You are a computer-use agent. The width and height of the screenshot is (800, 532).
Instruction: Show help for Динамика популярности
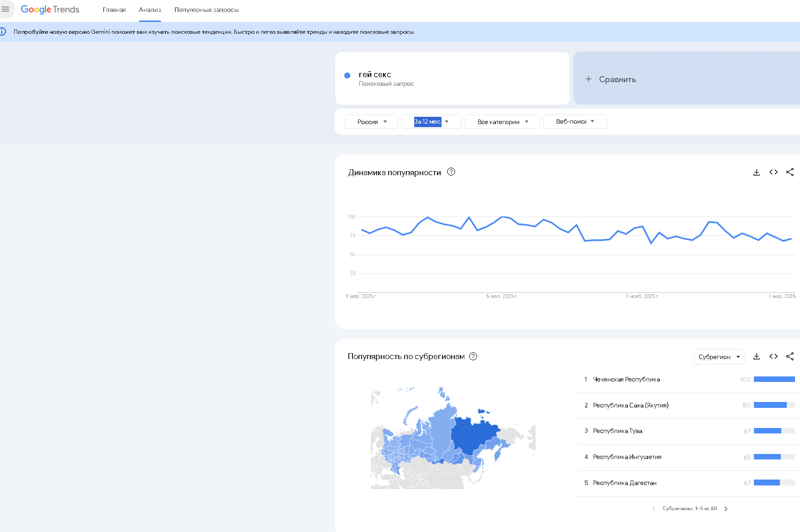(451, 172)
